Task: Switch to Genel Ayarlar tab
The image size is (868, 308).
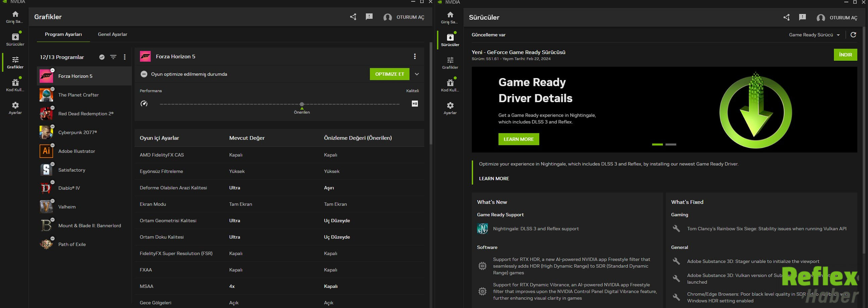Action: 112,34
